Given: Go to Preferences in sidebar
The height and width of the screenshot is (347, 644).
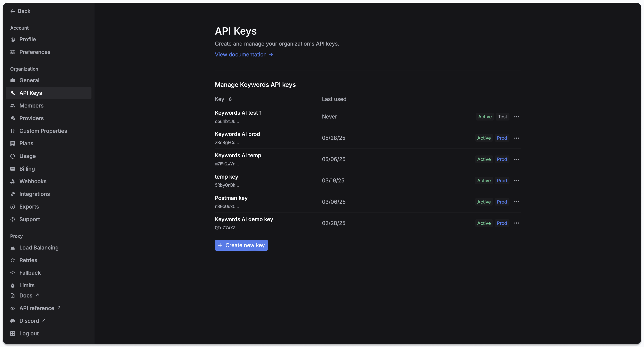Looking at the screenshot, I should (x=48, y=52).
